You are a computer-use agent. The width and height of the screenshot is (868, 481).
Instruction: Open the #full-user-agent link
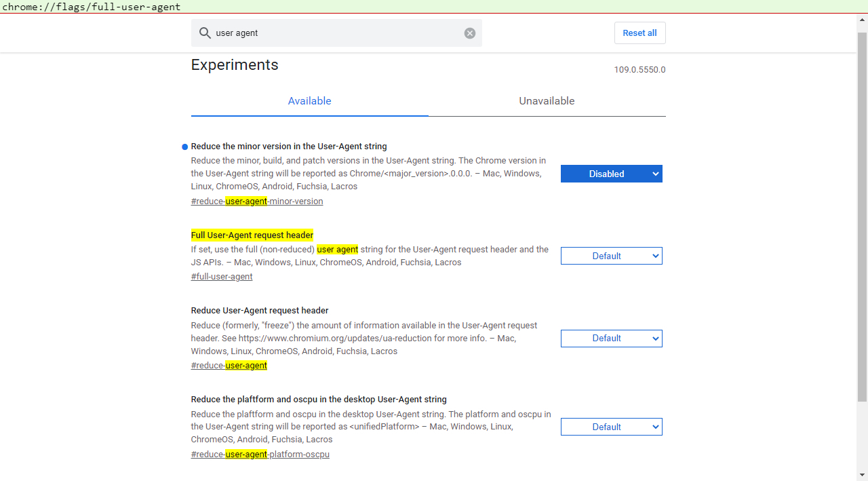[222, 277]
